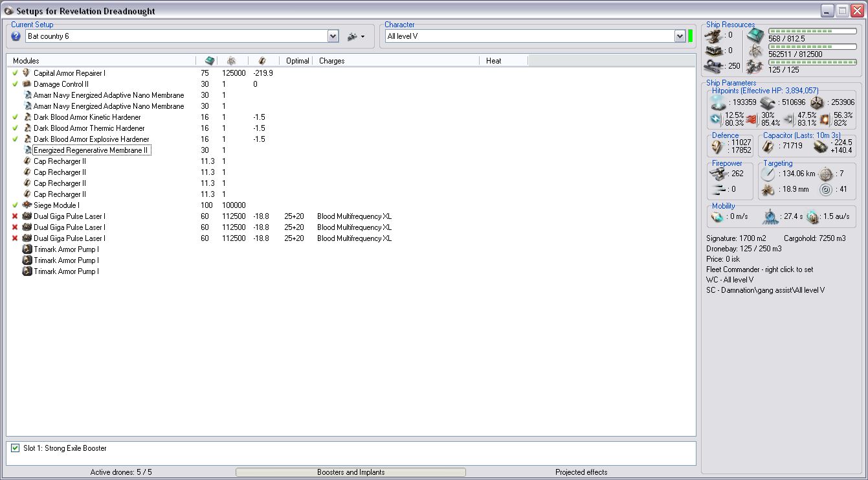Open the Current Setup dropdown list

click(333, 36)
